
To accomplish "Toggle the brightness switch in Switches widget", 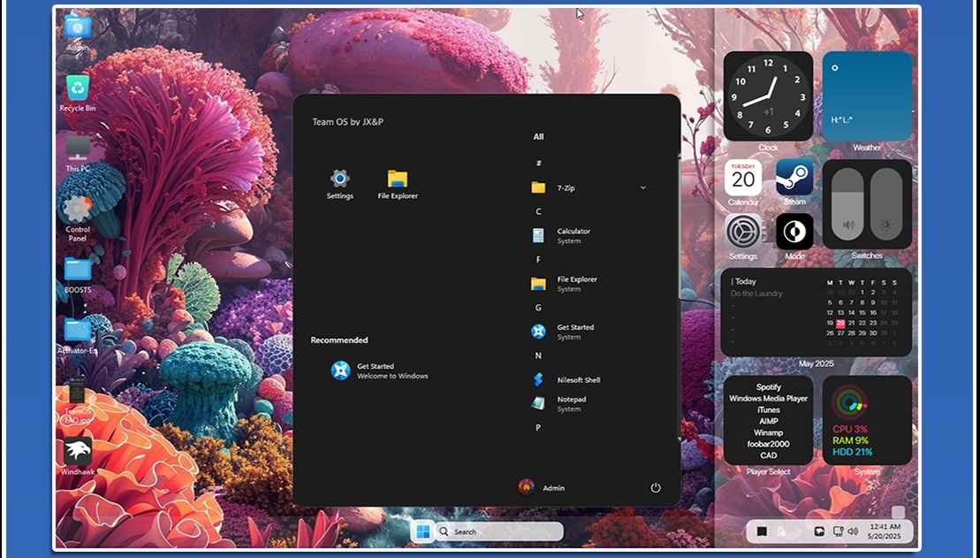I will click(x=886, y=204).
